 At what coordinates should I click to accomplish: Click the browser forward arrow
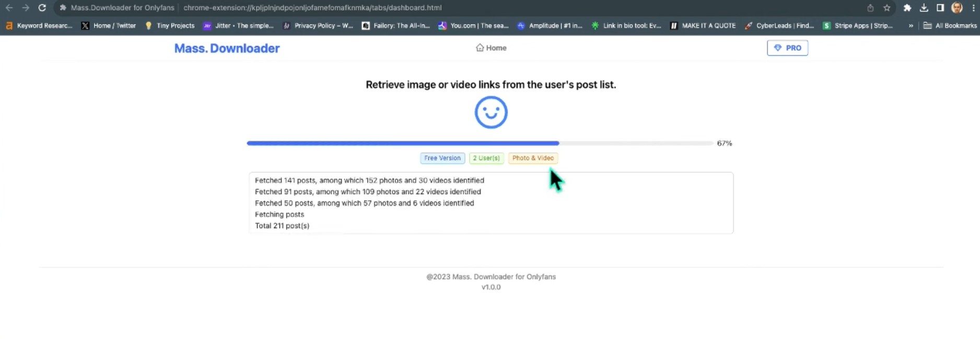(x=25, y=8)
